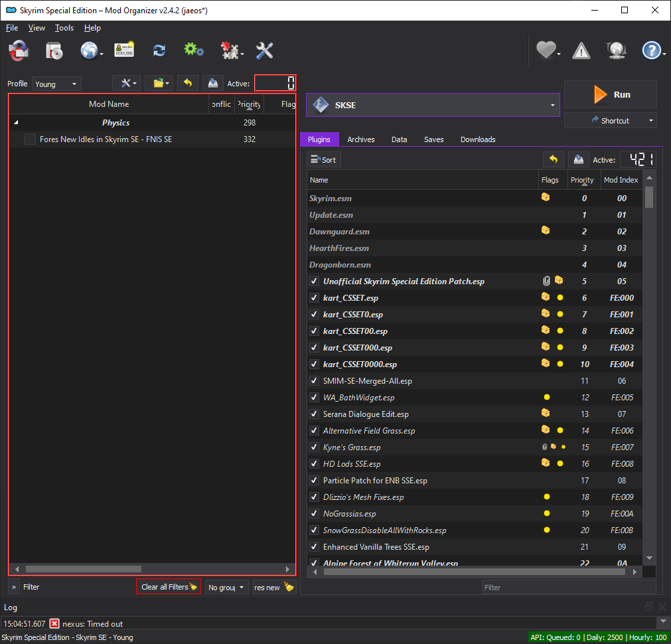Image resolution: width=671 pixels, height=644 pixels.
Task: Restore plugin list backup yellow arrow
Action: click(x=554, y=160)
